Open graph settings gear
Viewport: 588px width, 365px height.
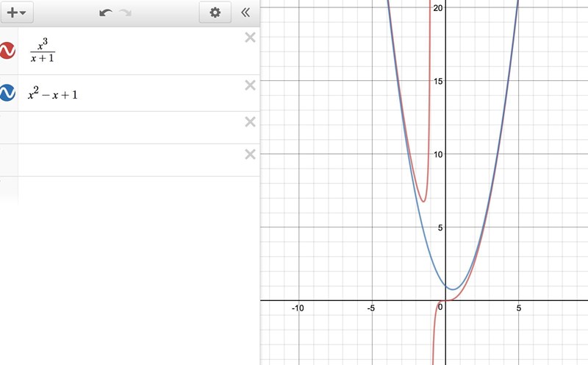[x=215, y=13]
